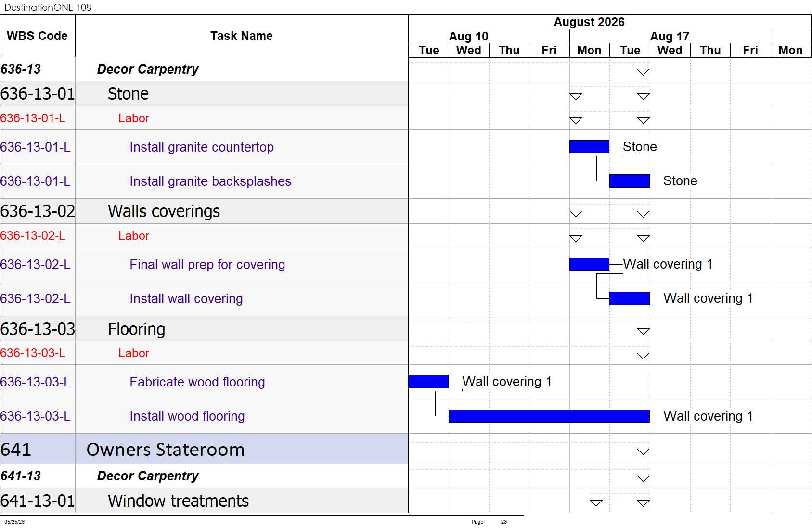812x528 pixels.
Task: Select the Window treatments task name
Action: 178,501
